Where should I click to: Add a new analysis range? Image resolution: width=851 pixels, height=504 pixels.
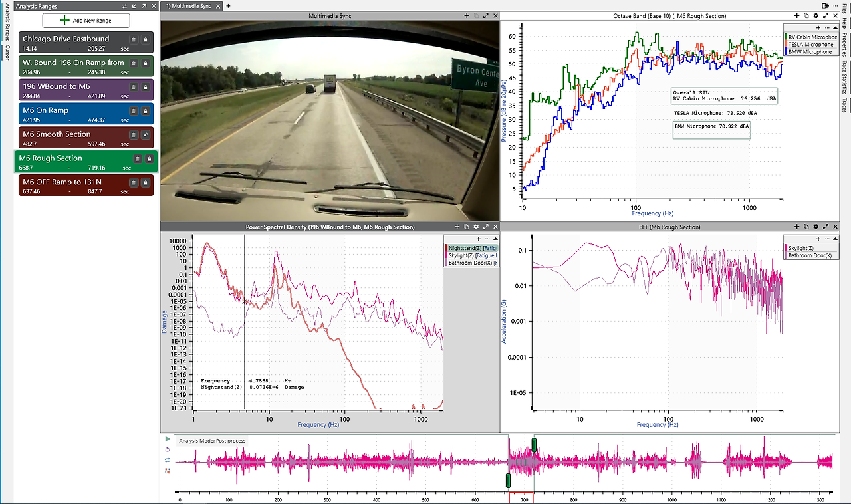pos(86,21)
